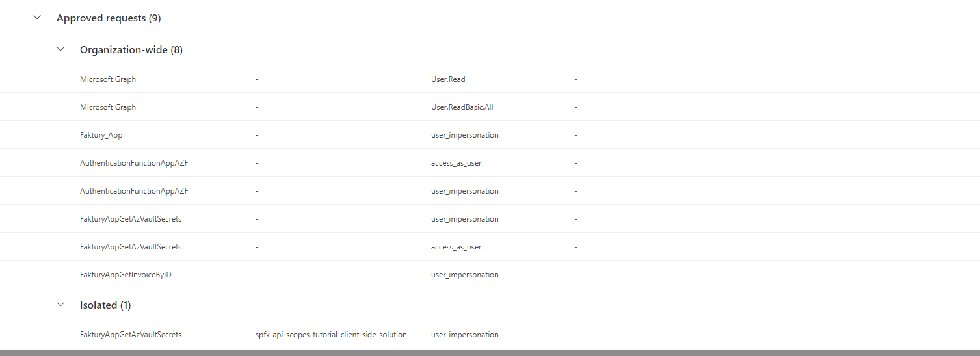Click user_impersonation in the FakturyAppGetInvoiceByID row
This screenshot has height=356, width=980.
point(464,275)
